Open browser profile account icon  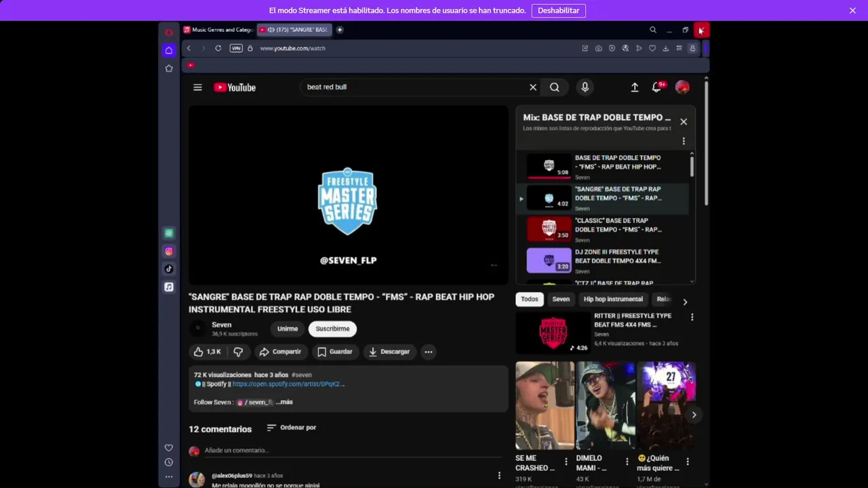(692, 48)
